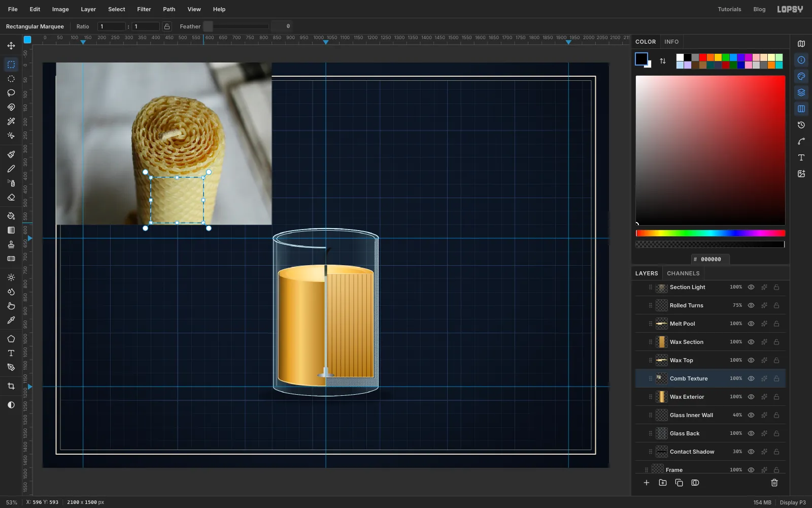
Task: Click the add image icon in right sidebar
Action: tap(801, 174)
